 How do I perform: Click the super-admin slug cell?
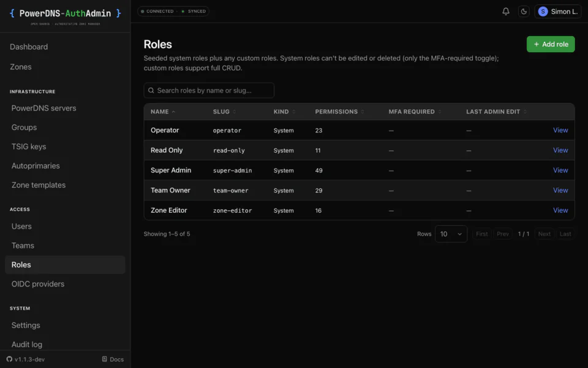coord(233,171)
